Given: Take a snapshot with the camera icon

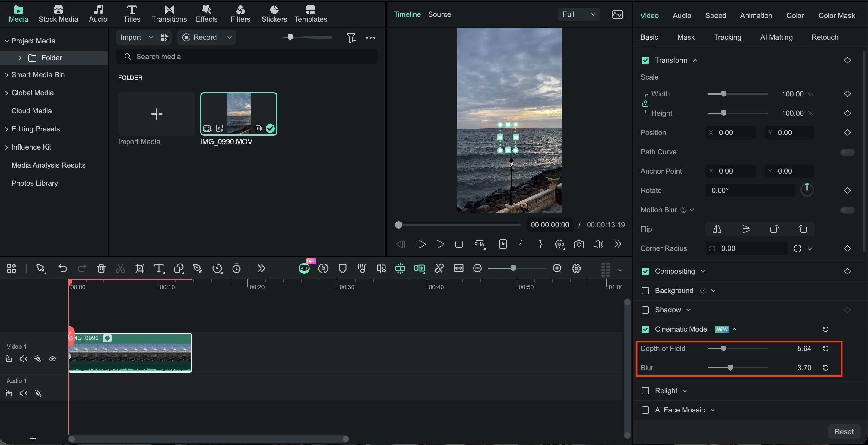Looking at the screenshot, I should tap(578, 244).
